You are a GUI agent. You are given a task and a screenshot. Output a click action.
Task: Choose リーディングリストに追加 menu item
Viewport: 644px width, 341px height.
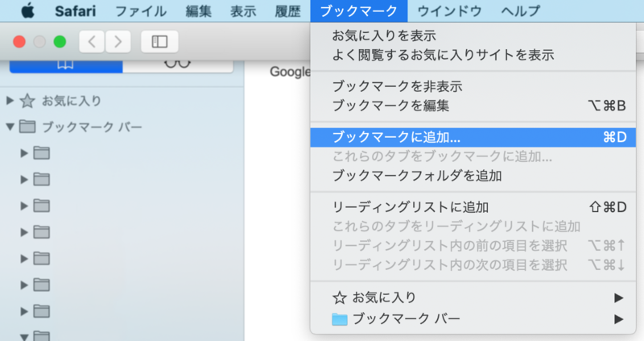pyautogui.click(x=473, y=207)
